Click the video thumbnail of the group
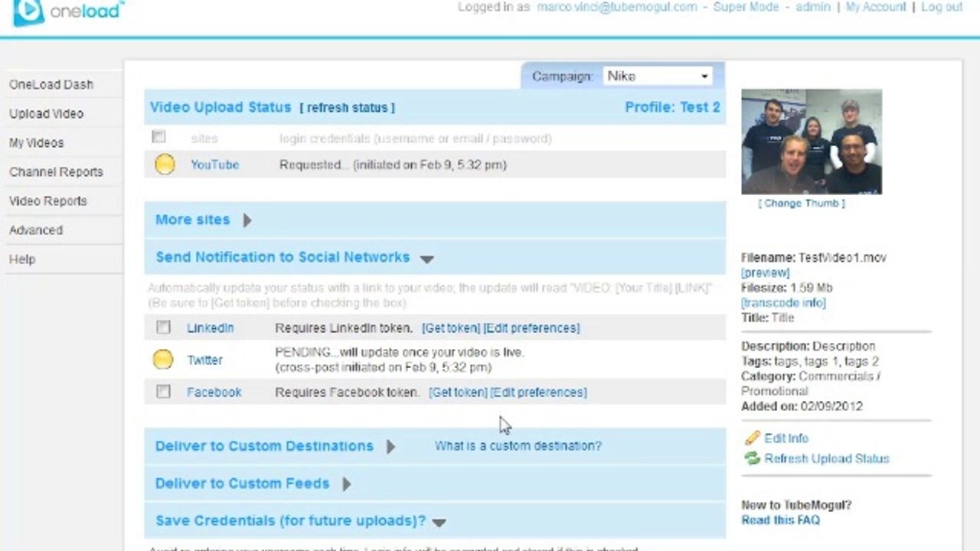980x551 pixels. pyautogui.click(x=812, y=142)
